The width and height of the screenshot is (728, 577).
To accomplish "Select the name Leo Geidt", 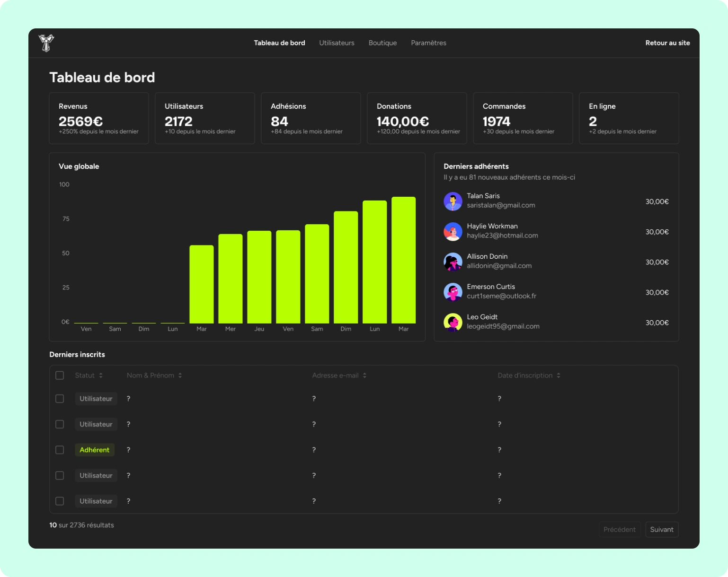I will [x=482, y=317].
